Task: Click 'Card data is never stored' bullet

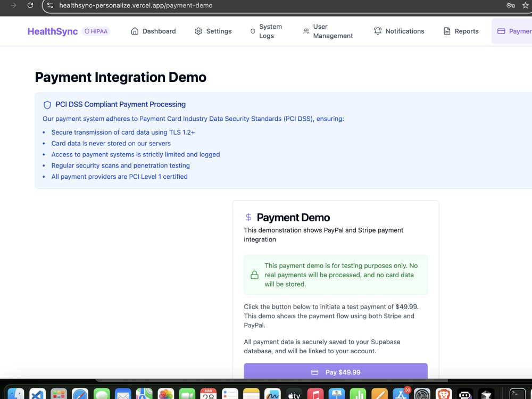Action: (x=111, y=144)
